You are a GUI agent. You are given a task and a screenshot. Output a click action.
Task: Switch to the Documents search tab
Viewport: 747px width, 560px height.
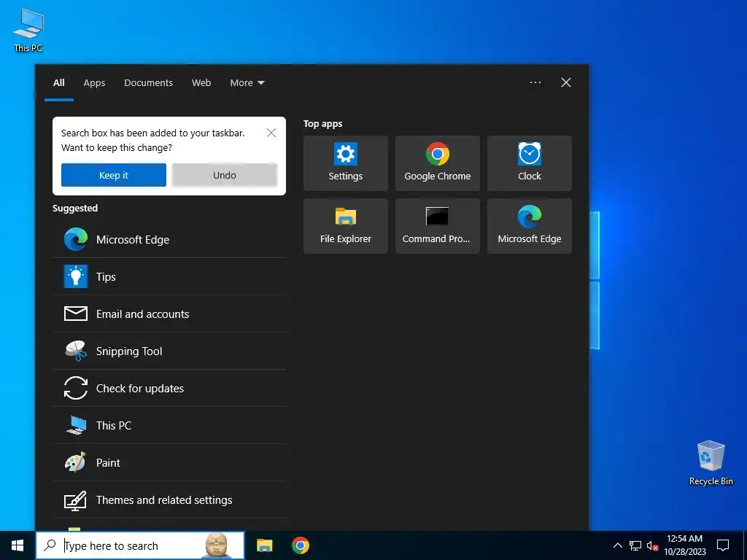(148, 83)
